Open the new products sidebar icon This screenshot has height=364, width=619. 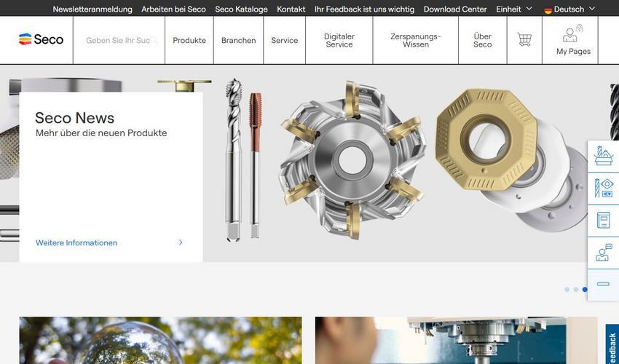click(604, 188)
